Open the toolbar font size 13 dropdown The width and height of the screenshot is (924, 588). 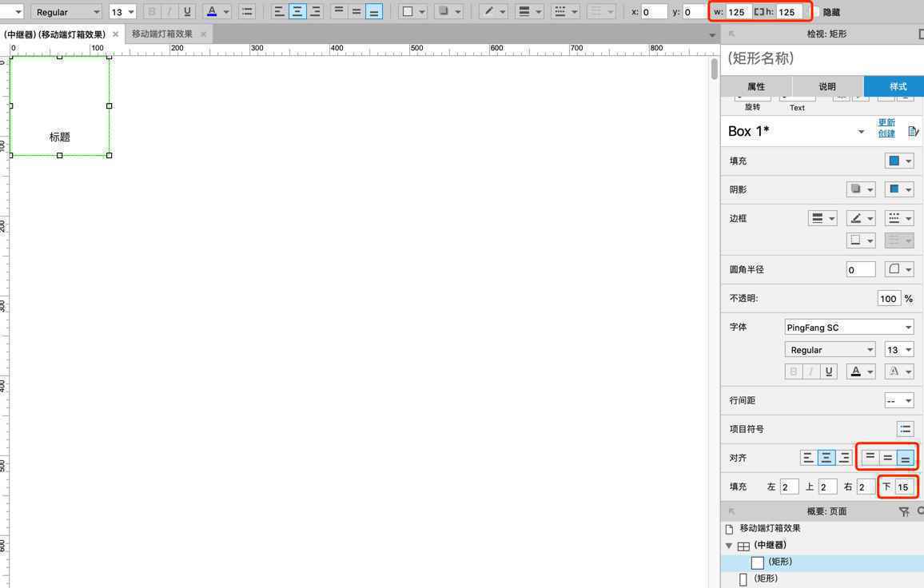pos(122,12)
